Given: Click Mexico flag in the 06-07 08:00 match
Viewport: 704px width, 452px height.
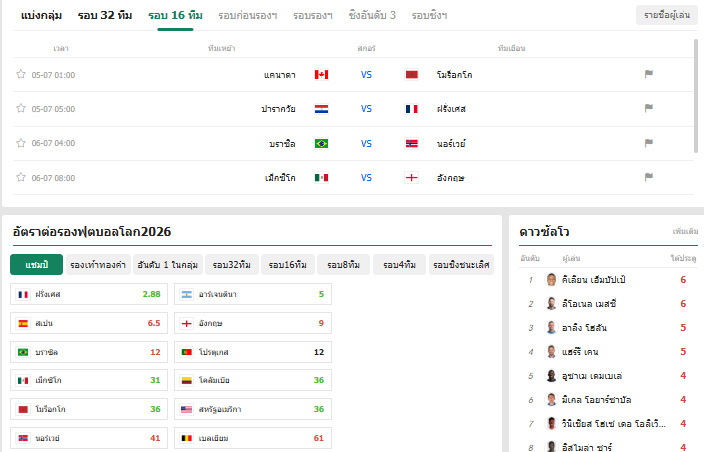Looking at the screenshot, I should pyautogui.click(x=321, y=178).
